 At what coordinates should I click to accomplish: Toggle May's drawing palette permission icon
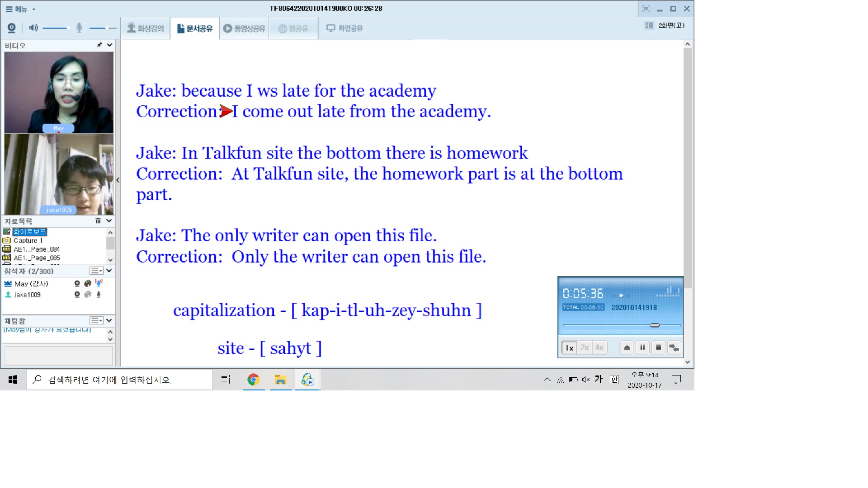tap(88, 284)
